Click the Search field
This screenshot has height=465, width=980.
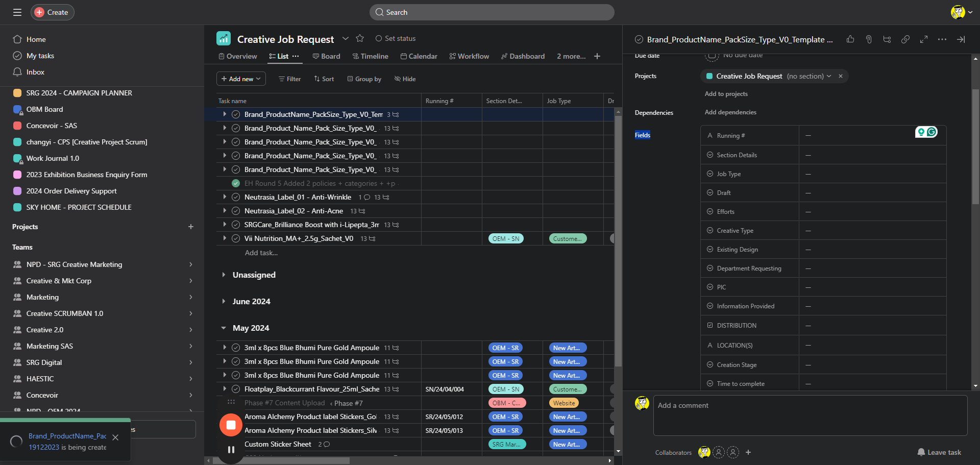pyautogui.click(x=492, y=12)
